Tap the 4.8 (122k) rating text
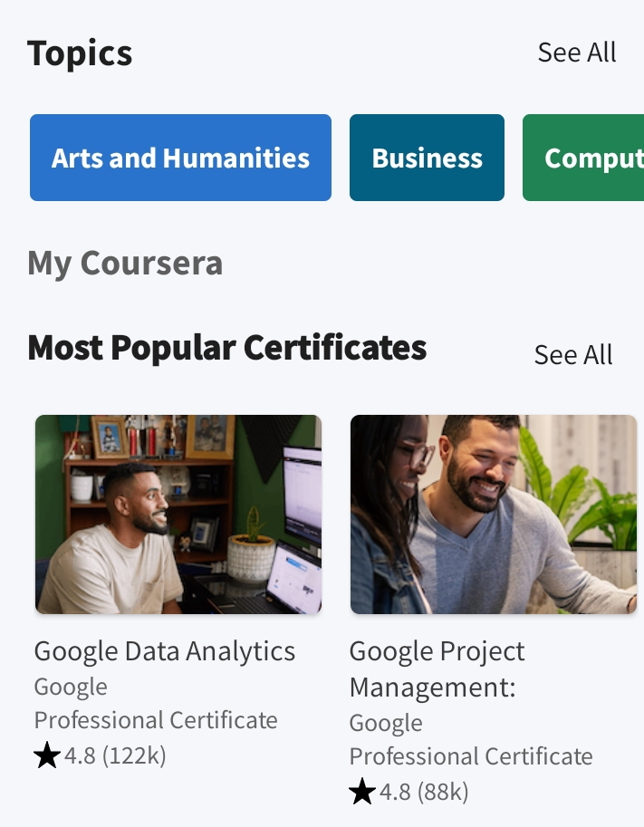 115,755
